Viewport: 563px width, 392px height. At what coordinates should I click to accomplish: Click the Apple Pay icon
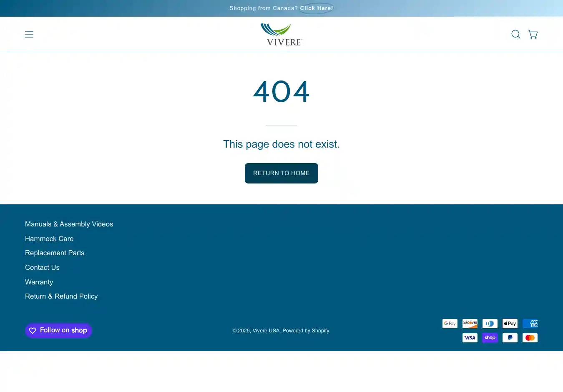pos(510,324)
